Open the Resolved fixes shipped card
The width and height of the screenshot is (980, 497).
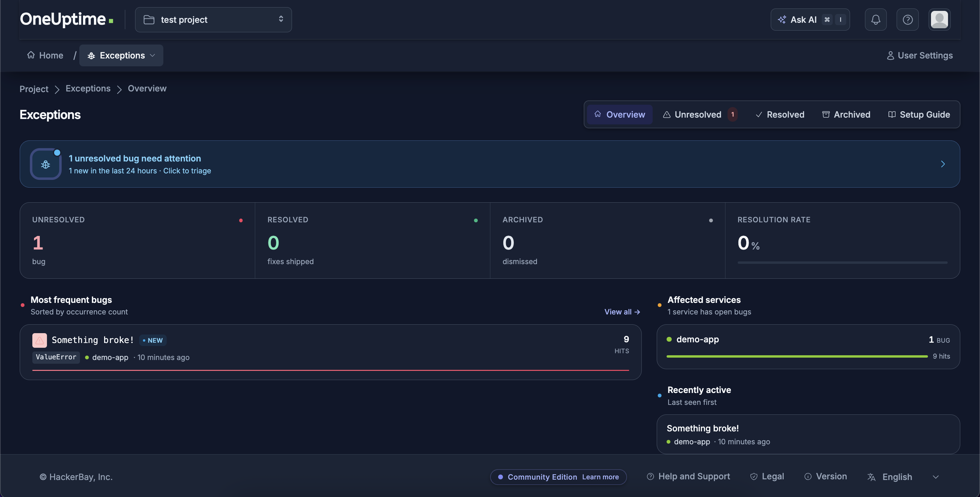(373, 240)
